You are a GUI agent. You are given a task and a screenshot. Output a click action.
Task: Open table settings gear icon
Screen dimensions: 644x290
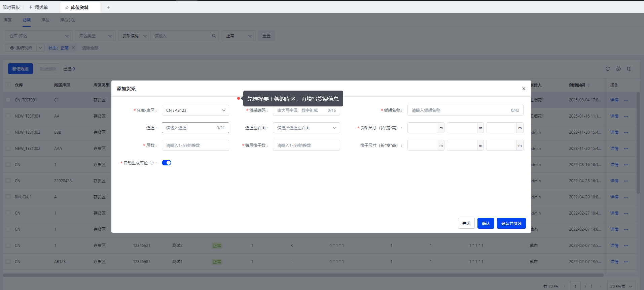(x=618, y=69)
